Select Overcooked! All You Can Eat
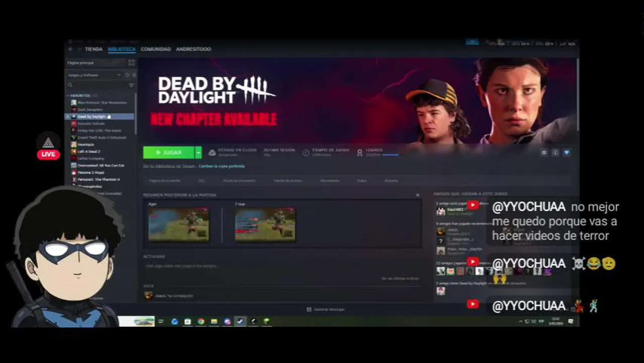Screen dimensions: 644x363 click(x=101, y=165)
